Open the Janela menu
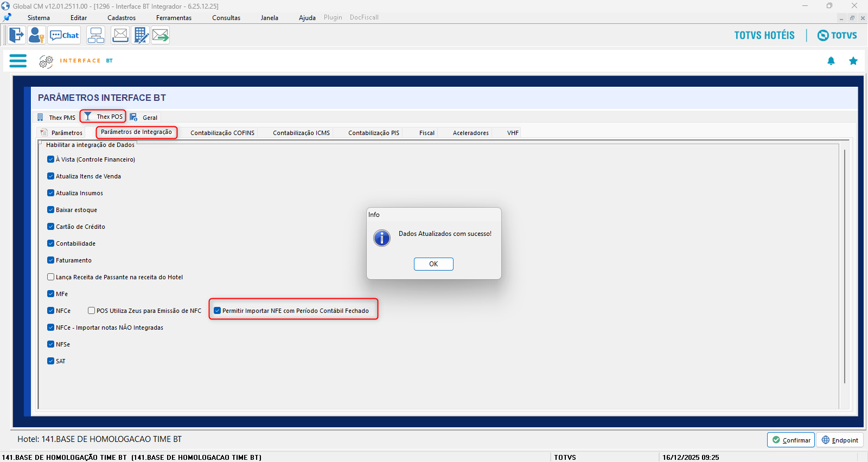 (x=269, y=18)
